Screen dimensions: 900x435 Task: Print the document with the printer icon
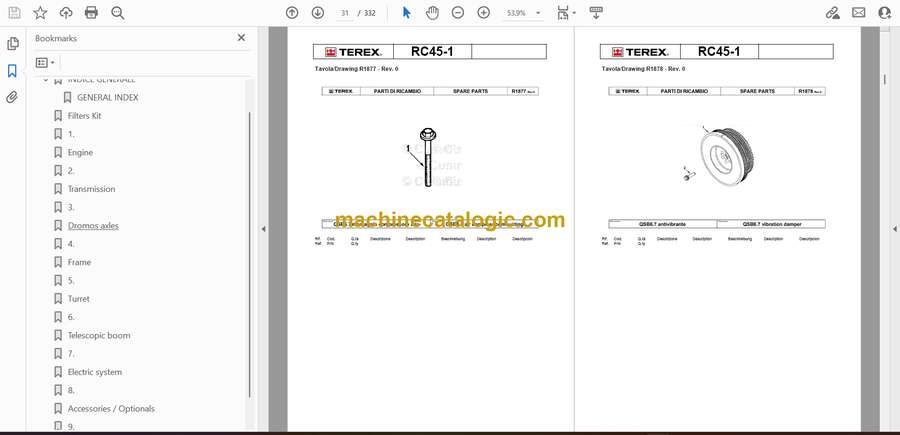pyautogui.click(x=91, y=13)
